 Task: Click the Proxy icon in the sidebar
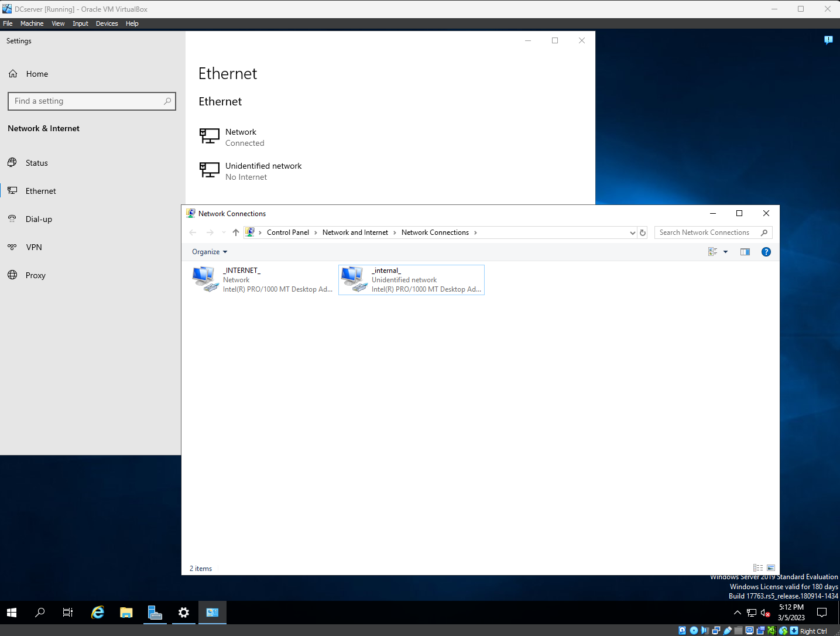pos(12,275)
